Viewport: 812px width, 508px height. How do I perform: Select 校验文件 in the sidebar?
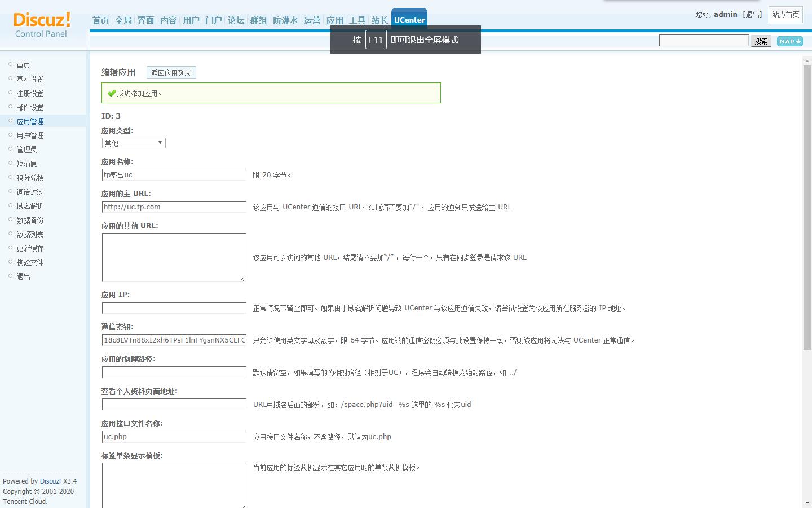[x=30, y=262]
